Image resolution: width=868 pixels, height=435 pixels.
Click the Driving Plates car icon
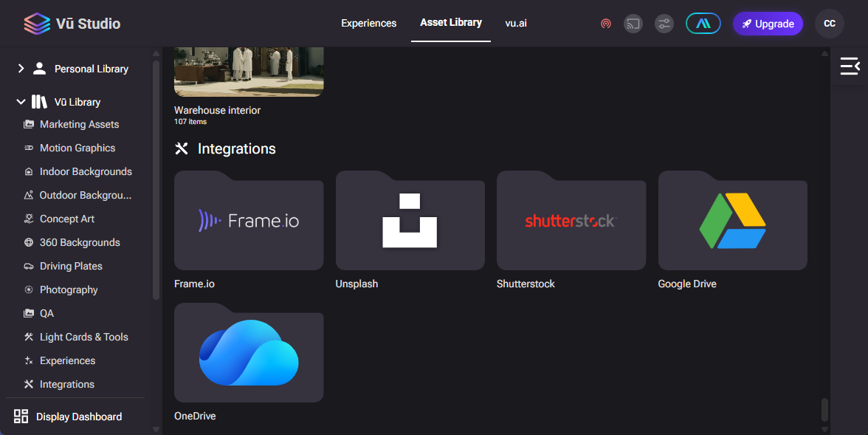point(29,267)
